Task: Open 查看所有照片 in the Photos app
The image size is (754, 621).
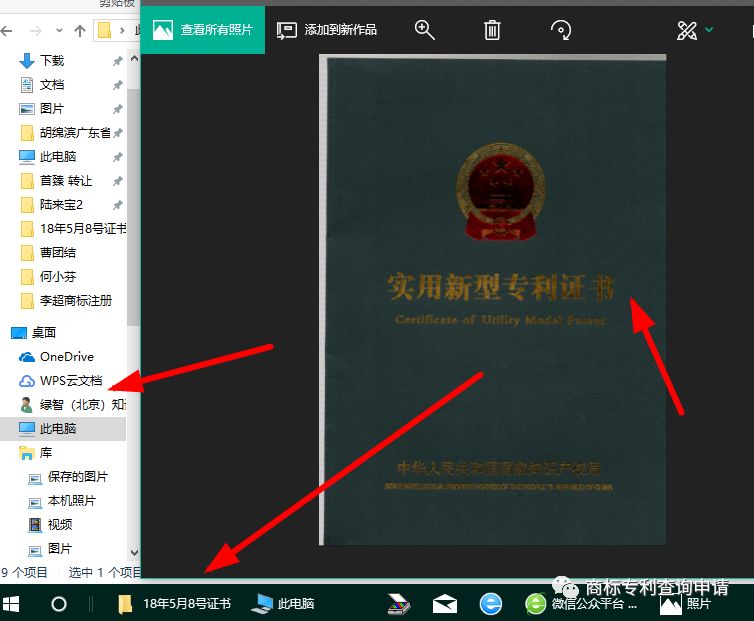Action: coord(202,30)
